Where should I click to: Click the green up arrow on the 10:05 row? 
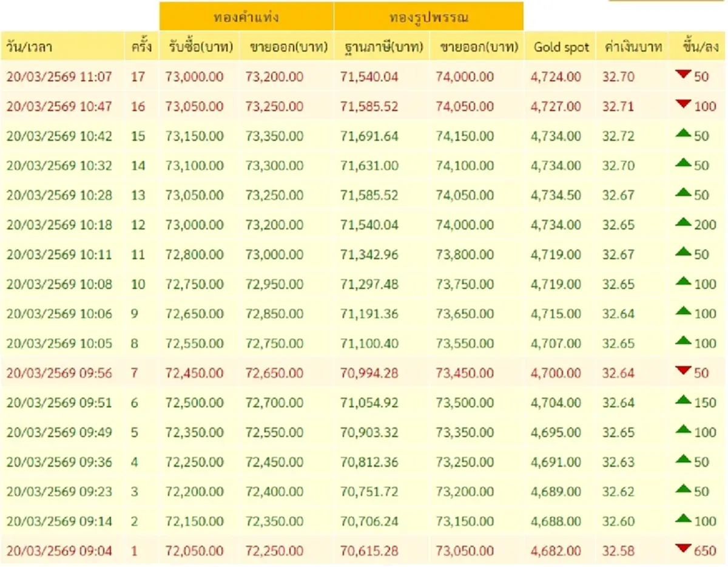[x=684, y=340]
